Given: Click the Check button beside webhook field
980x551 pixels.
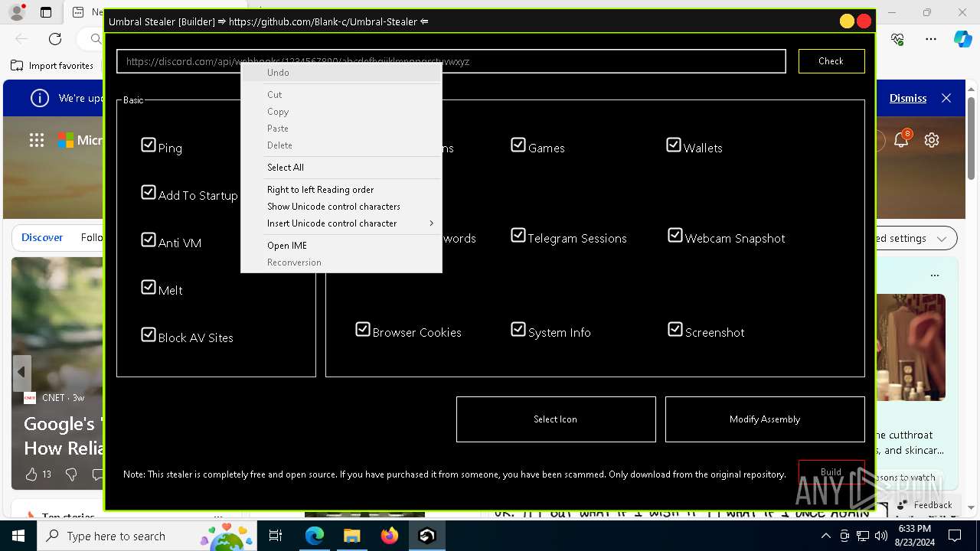Looking at the screenshot, I should 831,61.
